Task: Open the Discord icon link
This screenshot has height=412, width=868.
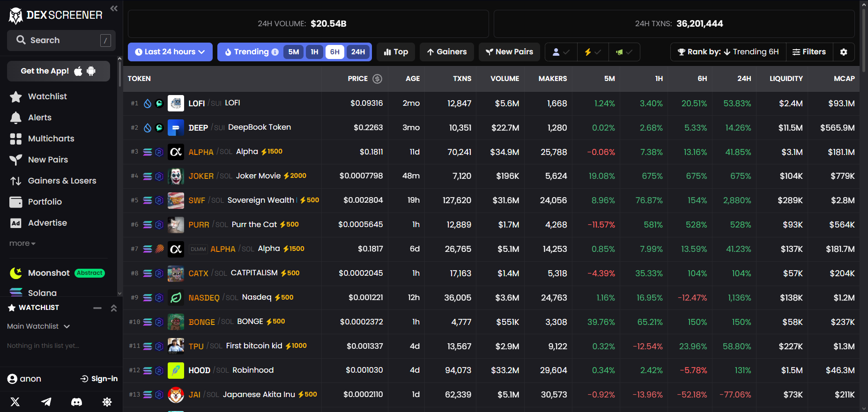Action: coord(76,402)
